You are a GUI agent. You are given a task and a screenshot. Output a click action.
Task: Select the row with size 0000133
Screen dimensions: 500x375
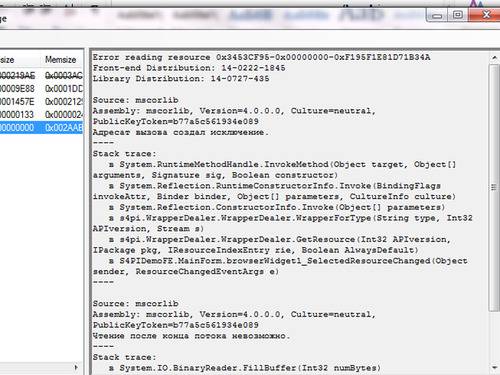42,115
